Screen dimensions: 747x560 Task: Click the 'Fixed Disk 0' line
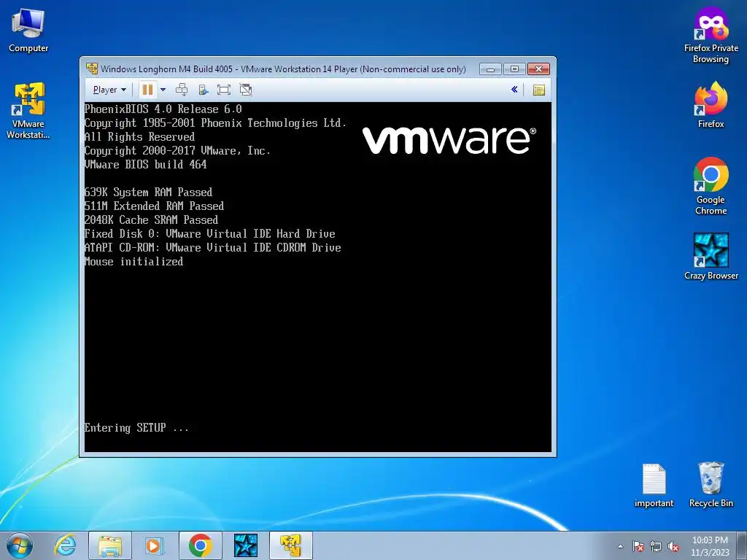coord(209,234)
